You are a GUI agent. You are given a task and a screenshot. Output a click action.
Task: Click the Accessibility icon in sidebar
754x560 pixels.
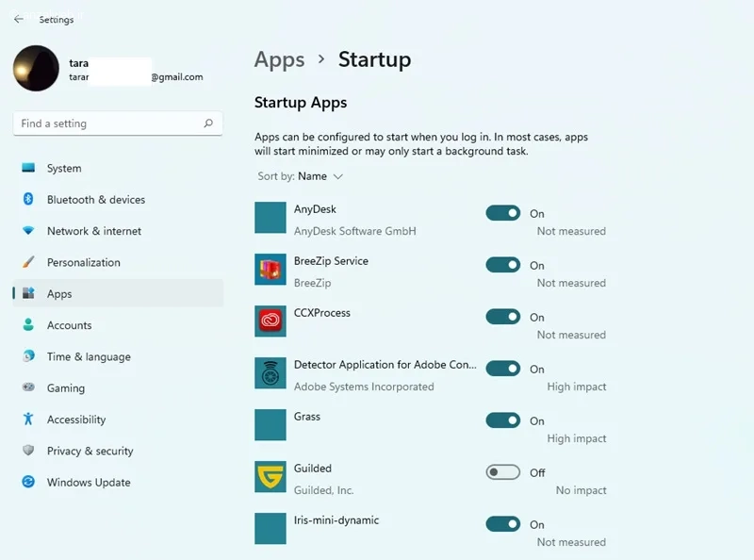point(28,420)
